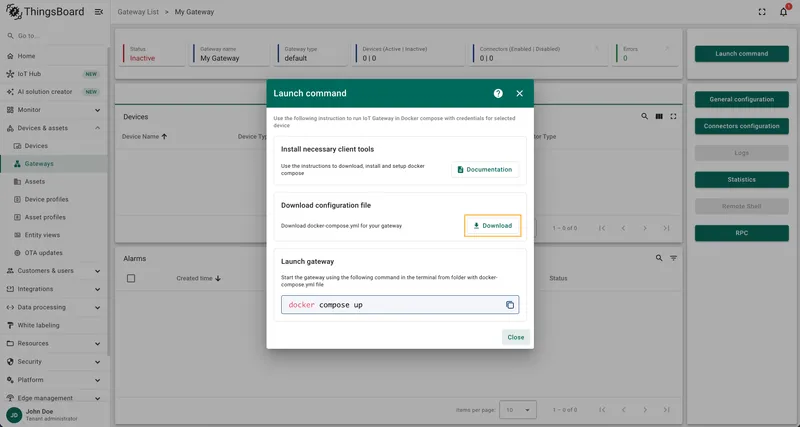The height and width of the screenshot is (427, 800).
Task: Select Gateways in sidebar
Action: point(54,164)
